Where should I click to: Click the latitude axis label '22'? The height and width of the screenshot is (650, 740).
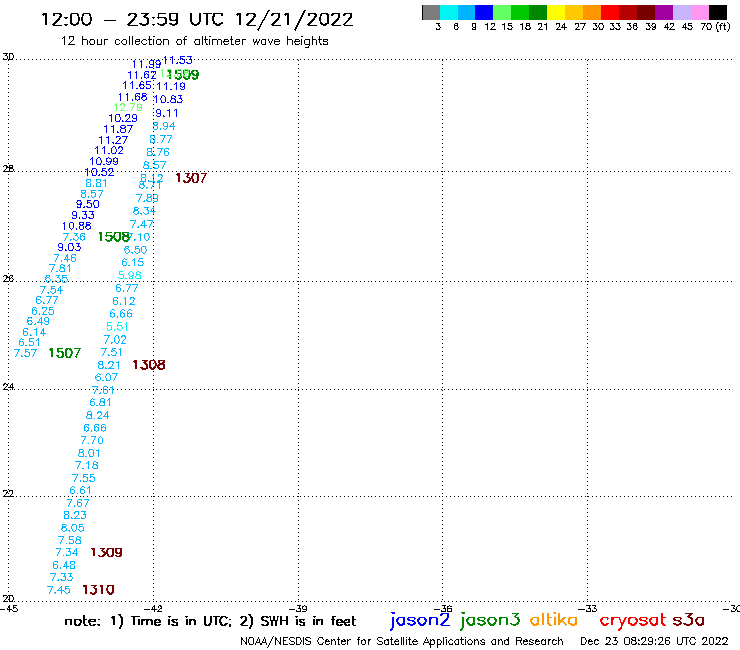tap(8, 493)
